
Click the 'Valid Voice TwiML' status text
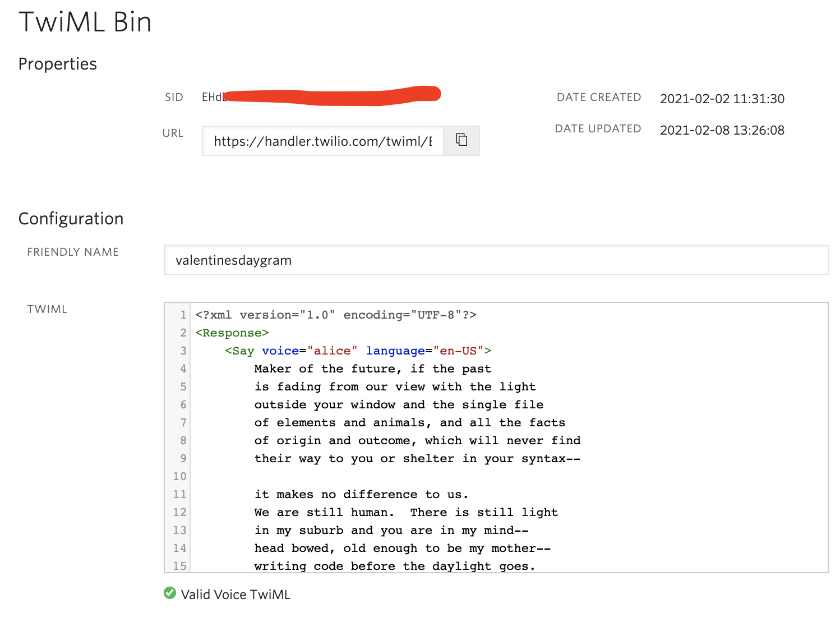click(x=236, y=595)
